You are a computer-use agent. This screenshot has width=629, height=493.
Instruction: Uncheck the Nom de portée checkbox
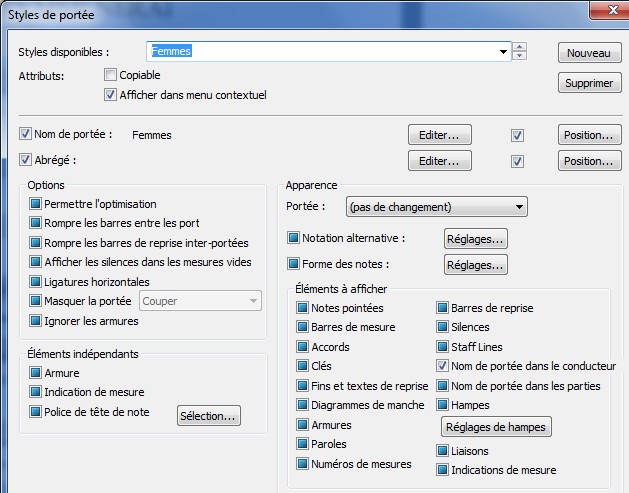click(25, 134)
